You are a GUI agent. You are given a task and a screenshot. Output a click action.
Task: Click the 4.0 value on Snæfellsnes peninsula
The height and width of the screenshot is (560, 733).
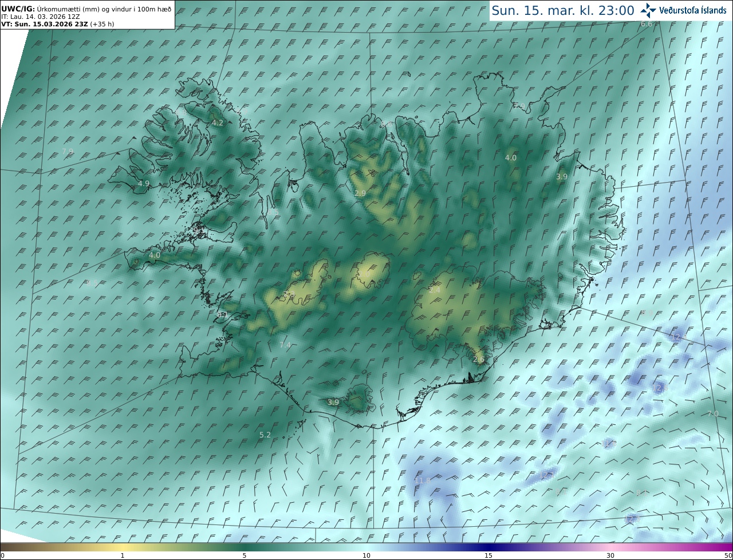[155, 255]
